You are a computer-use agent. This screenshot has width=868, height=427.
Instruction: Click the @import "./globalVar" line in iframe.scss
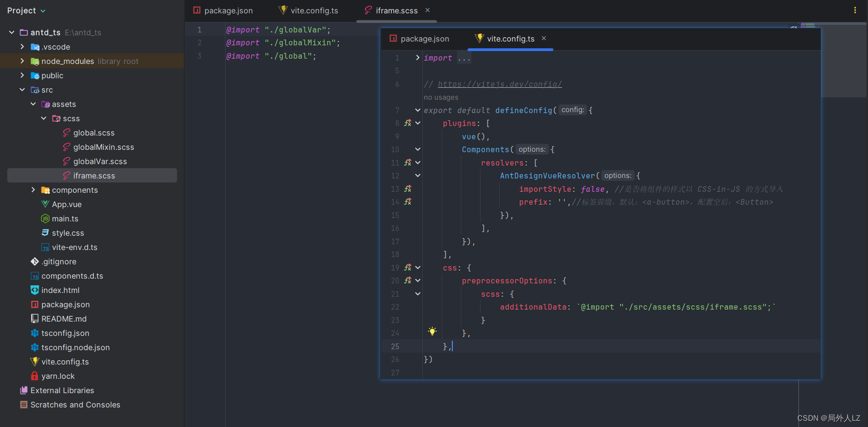pos(278,30)
